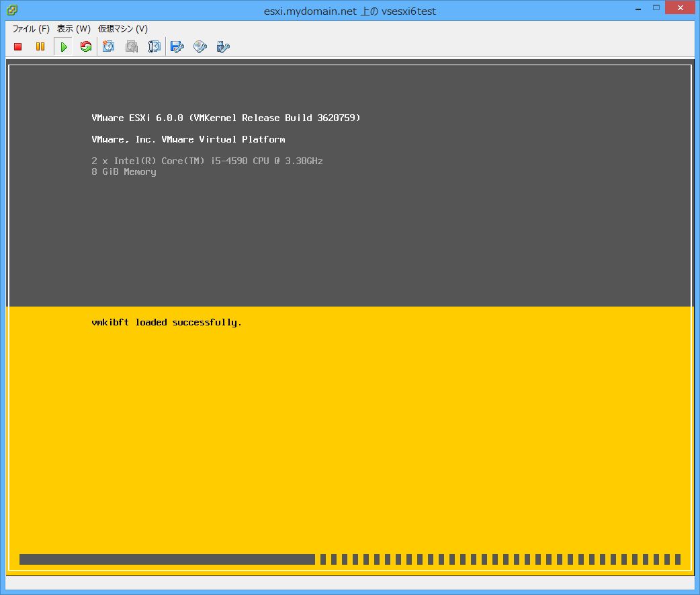Open the 仮想マシン (V) menu
The width and height of the screenshot is (700, 595).
coord(123,29)
